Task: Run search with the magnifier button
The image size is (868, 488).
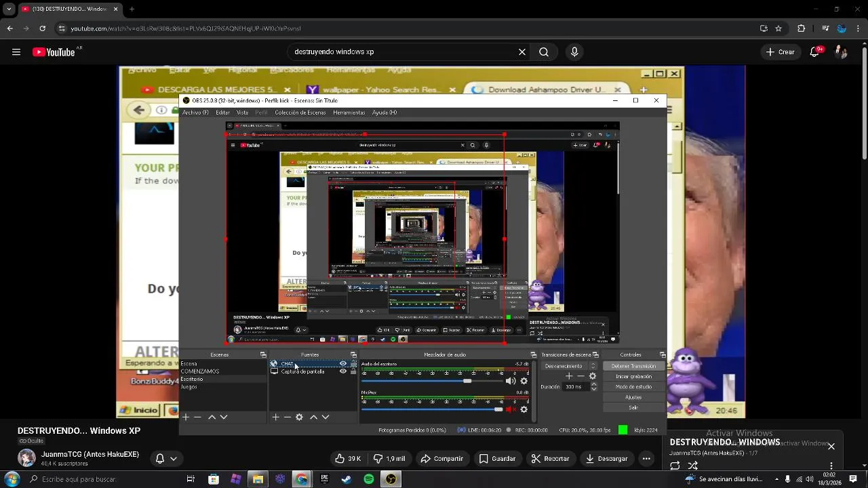Action: 544,52
